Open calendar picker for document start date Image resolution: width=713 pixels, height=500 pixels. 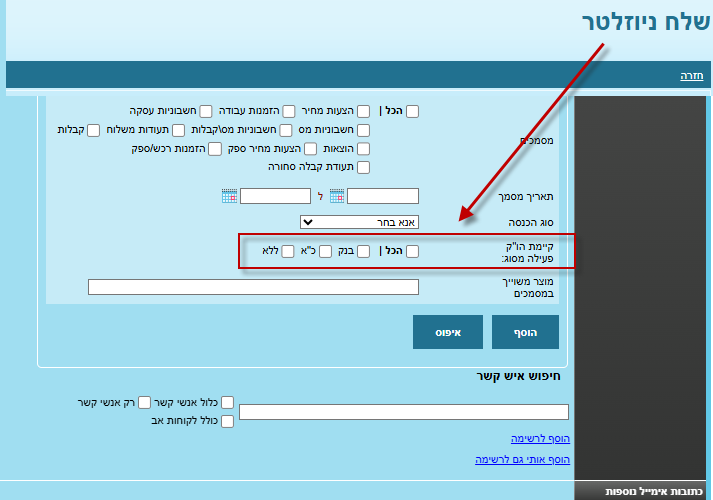pyautogui.click(x=337, y=196)
